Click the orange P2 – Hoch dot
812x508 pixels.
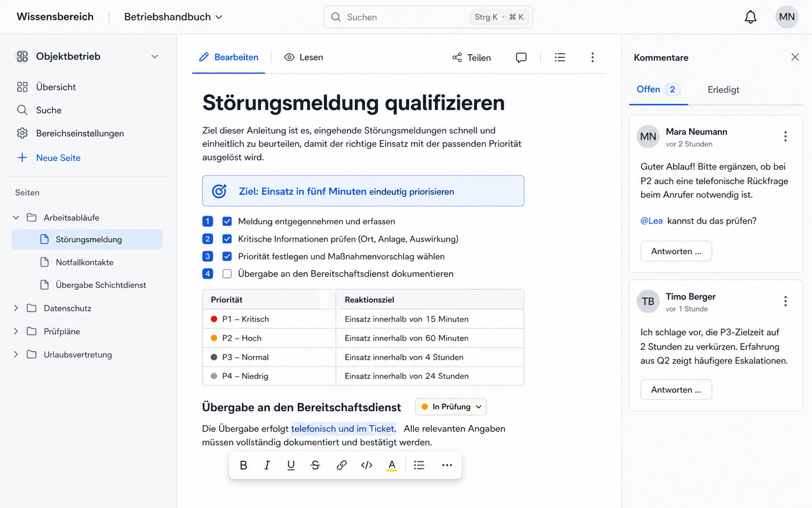[x=214, y=338]
